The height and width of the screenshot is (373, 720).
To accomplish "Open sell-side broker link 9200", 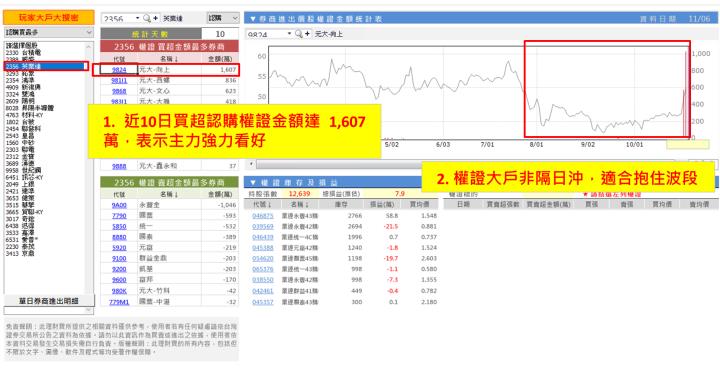I will pyautogui.click(x=119, y=269).
